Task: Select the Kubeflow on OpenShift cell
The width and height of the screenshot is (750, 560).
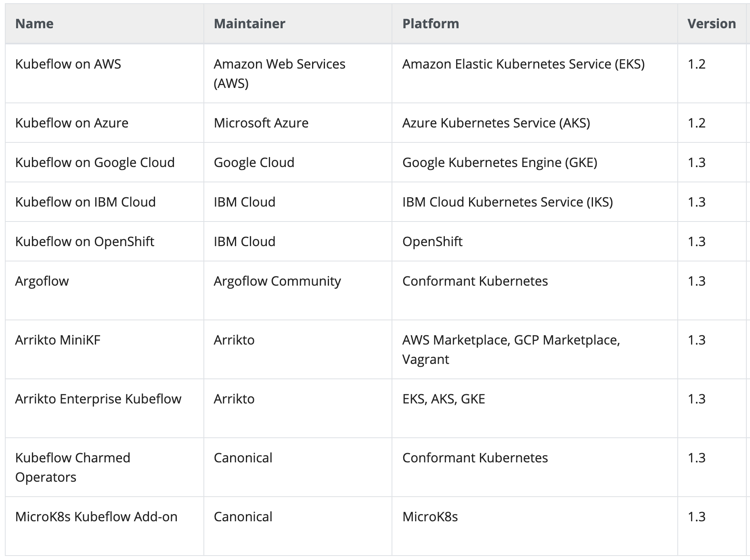Action: 105,241
